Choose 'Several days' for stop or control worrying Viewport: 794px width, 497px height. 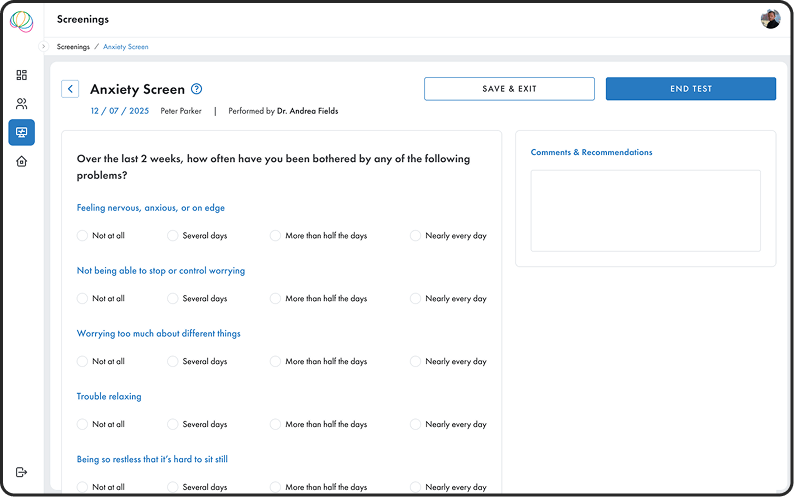[173, 298]
